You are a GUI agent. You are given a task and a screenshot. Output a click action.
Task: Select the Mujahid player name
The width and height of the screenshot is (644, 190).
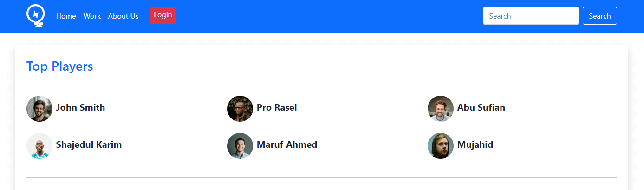tap(475, 145)
